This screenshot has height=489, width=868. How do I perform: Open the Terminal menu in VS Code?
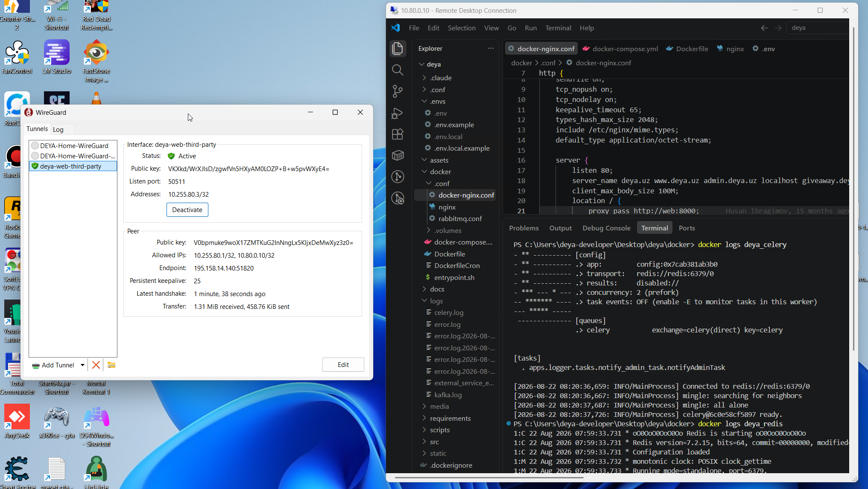tap(558, 28)
